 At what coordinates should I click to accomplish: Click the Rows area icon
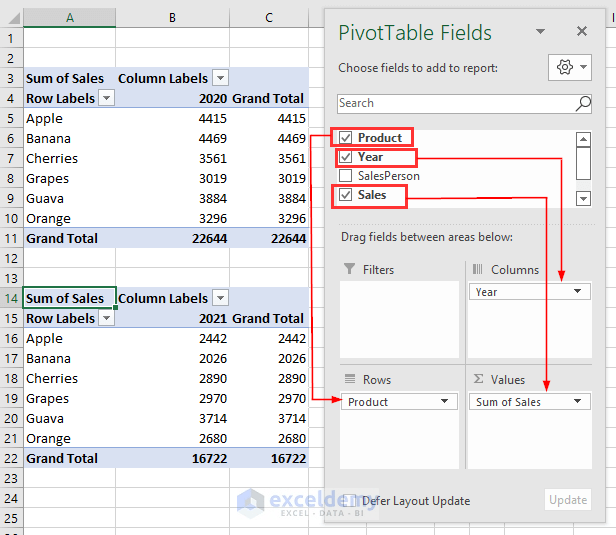350,379
